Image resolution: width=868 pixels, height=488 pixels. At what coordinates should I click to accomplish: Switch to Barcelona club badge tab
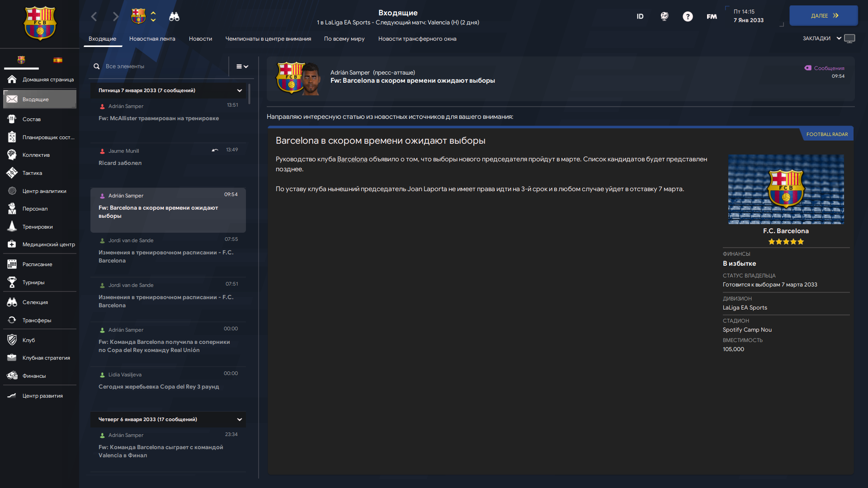[21, 60]
